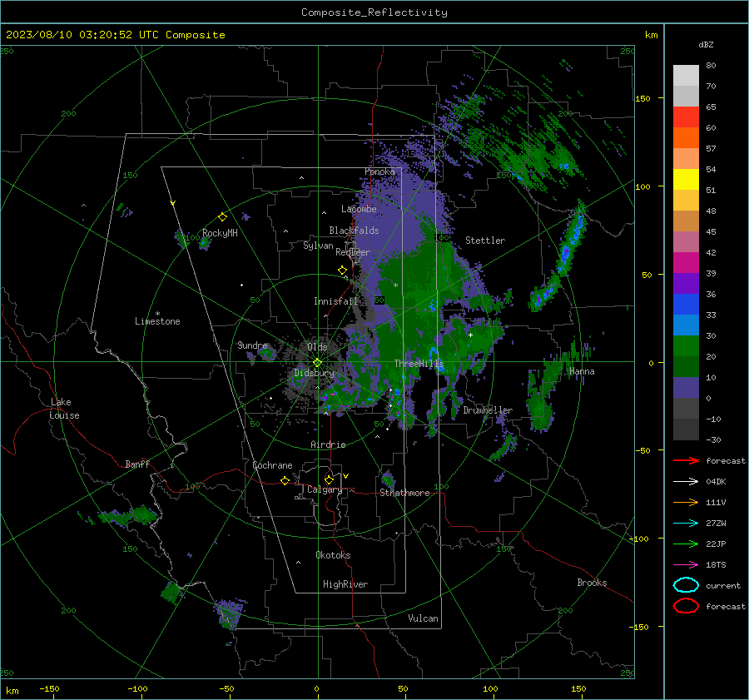Image resolution: width=749 pixels, height=700 pixels.
Task: Click the Composite_Reflectivity title
Action: (374, 12)
